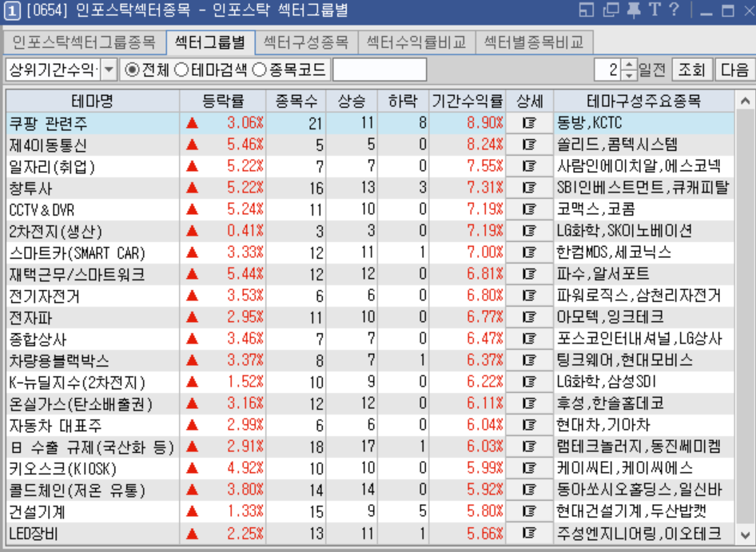Decrease the 일전 day count stepper

pos(629,75)
